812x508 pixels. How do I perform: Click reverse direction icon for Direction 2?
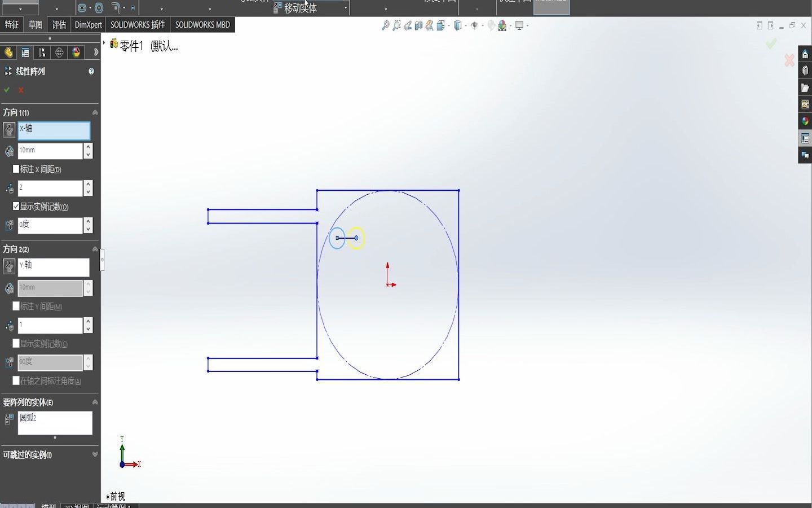9,266
